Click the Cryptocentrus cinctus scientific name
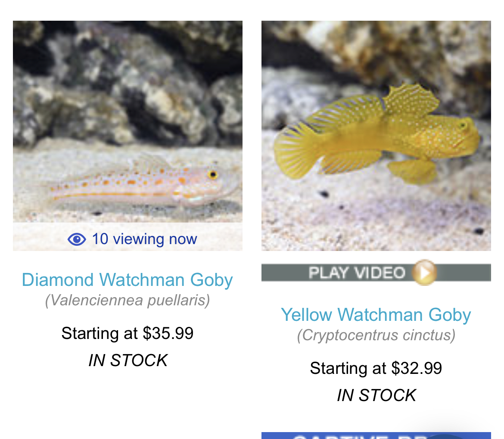Screen dimensions: 504x439 376,335
